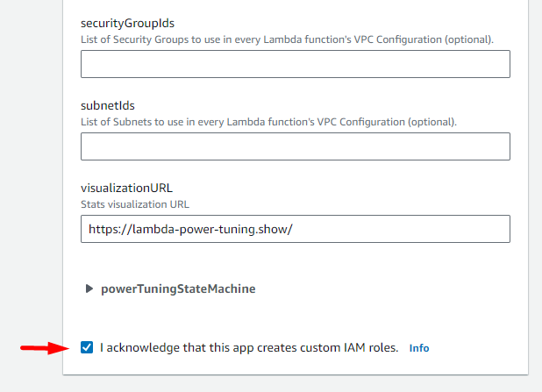Click the 'List of Subnets' description text
The height and width of the screenshot is (392, 542).
point(268,122)
